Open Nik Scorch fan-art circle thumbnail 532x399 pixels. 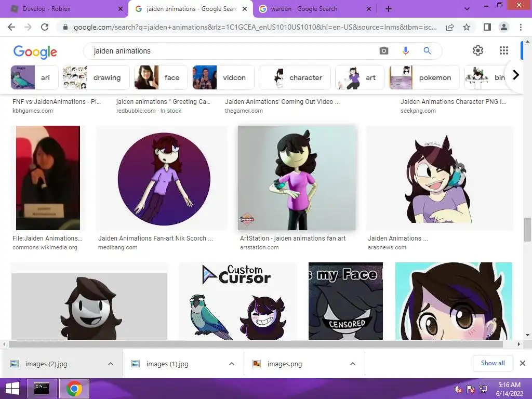(x=164, y=179)
